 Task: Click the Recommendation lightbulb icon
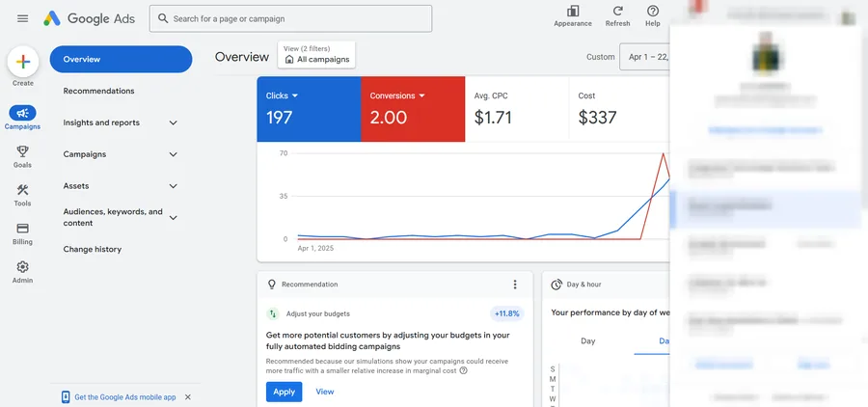tap(272, 285)
